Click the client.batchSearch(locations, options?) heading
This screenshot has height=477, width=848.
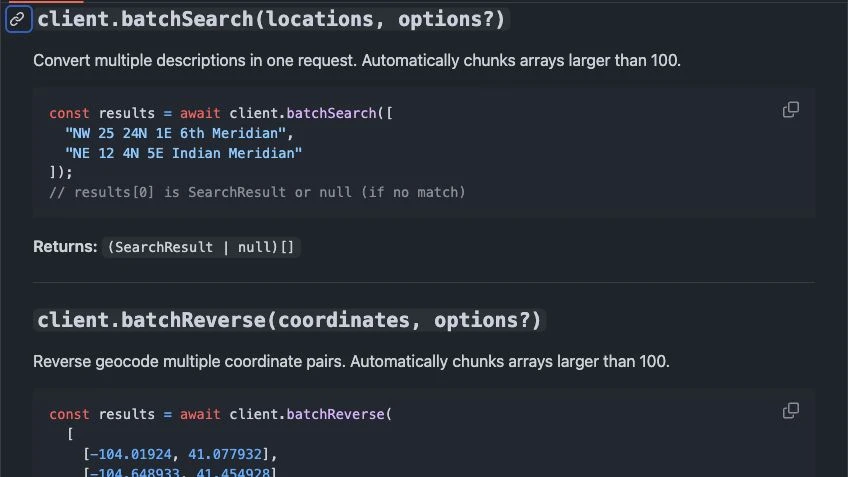pos(271,19)
